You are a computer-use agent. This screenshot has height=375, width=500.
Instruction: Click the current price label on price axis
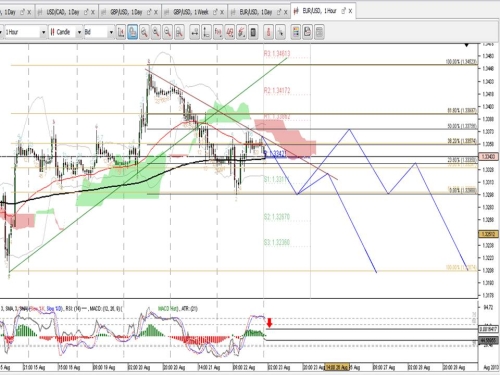click(x=488, y=156)
